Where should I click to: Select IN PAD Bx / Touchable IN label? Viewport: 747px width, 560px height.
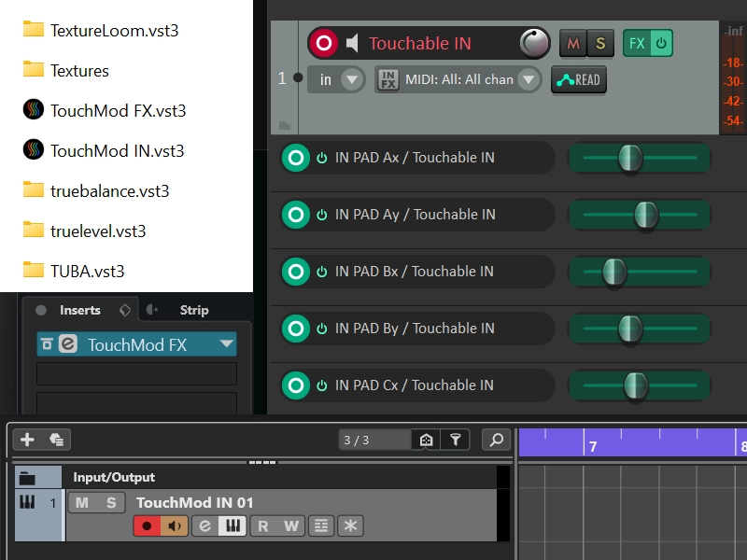[x=414, y=272]
